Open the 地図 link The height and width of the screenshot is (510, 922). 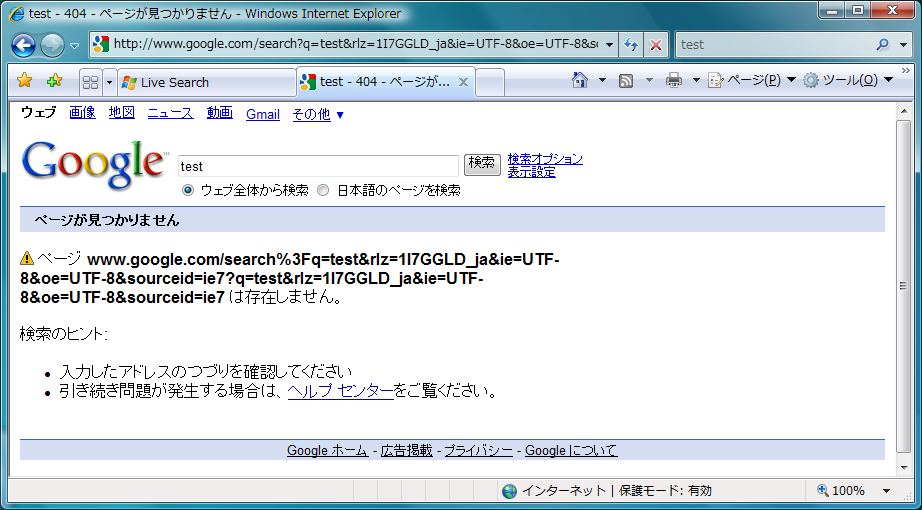[122, 113]
